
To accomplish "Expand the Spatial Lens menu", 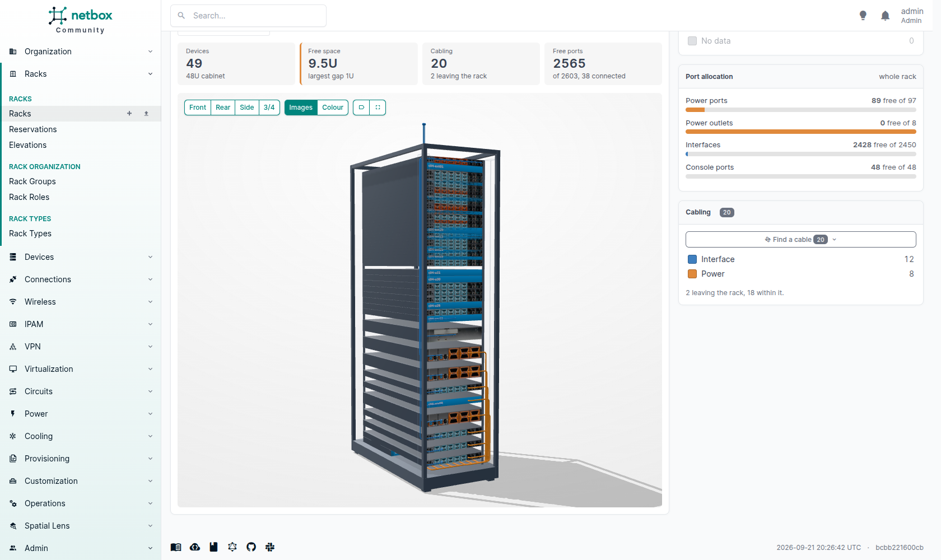I will [x=81, y=526].
